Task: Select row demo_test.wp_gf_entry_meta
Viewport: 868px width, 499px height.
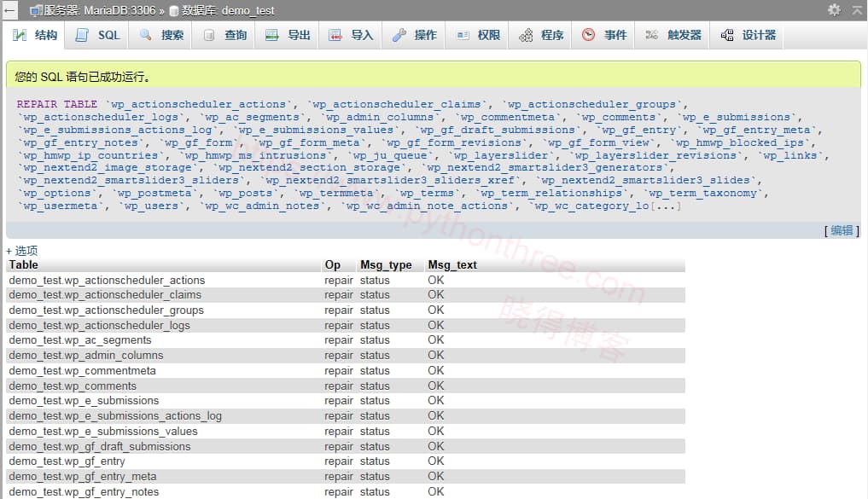Action: 346,476
